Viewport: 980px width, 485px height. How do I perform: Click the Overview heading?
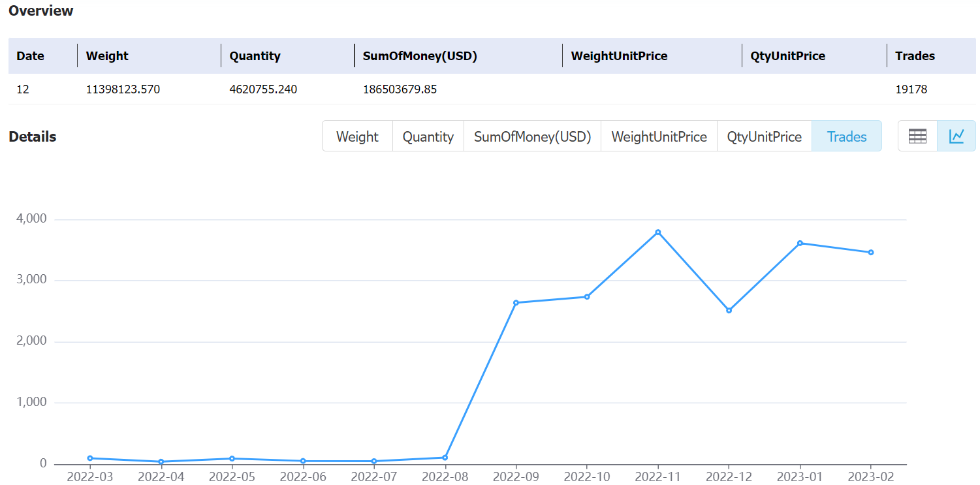pos(41,11)
